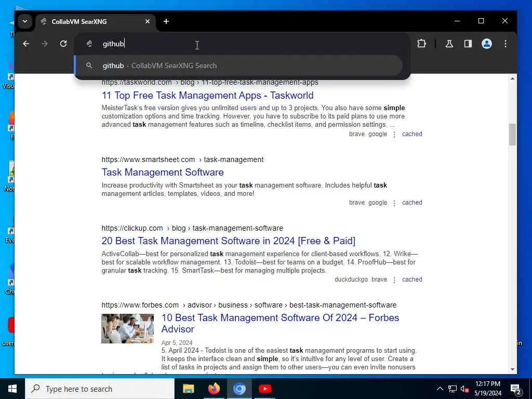Select the github SearXNG search suggestion
The height and width of the screenshot is (399, 532).
tap(238, 65)
